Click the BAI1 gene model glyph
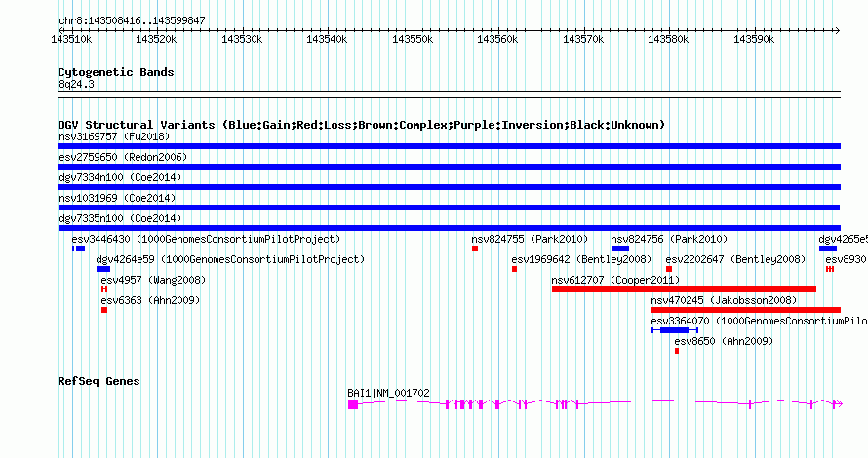 coord(595,404)
